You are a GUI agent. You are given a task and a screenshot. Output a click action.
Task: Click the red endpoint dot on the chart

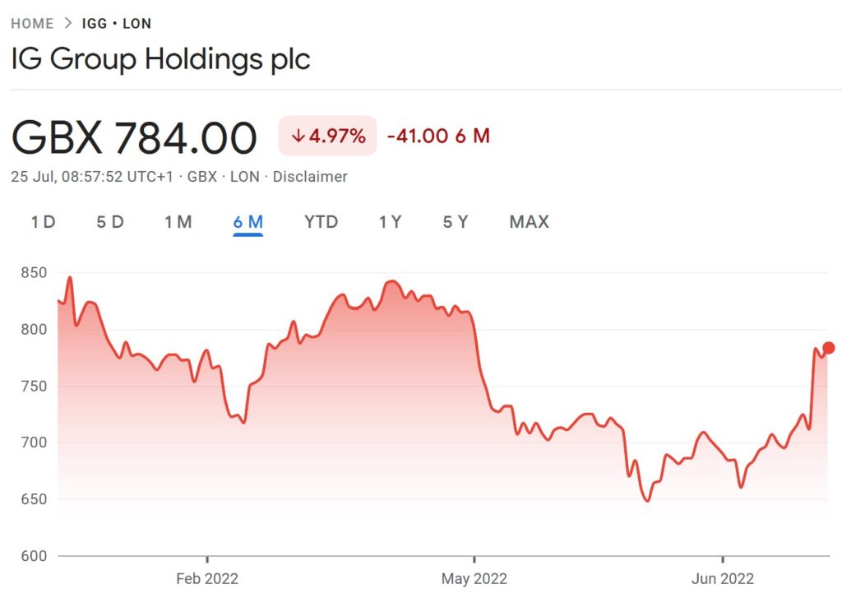828,348
